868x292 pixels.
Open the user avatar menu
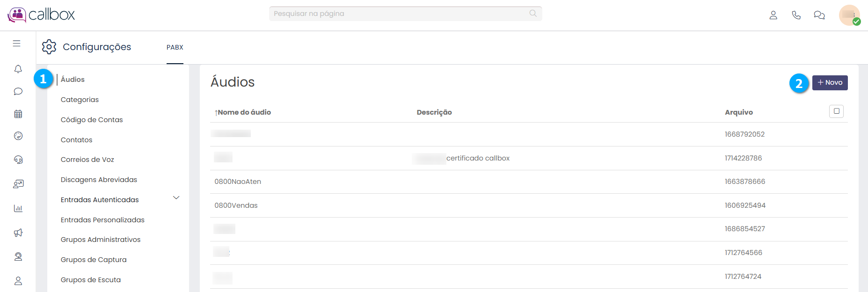click(x=849, y=15)
